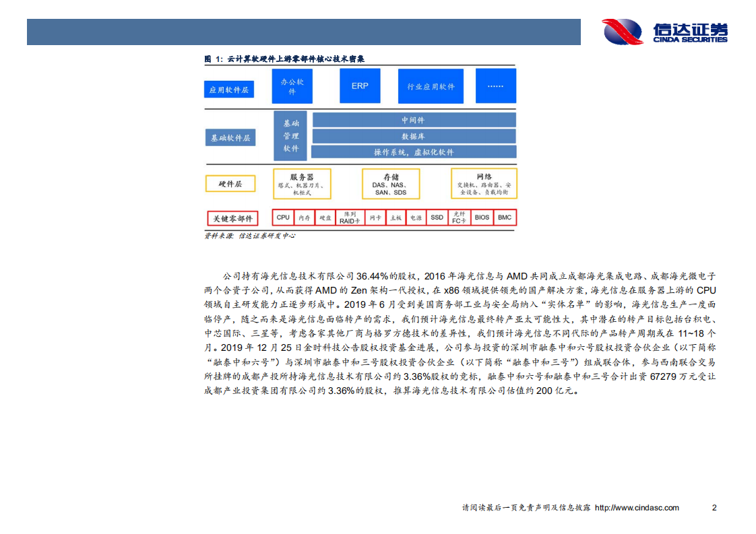Expand the 网络 category box

pos(483,184)
